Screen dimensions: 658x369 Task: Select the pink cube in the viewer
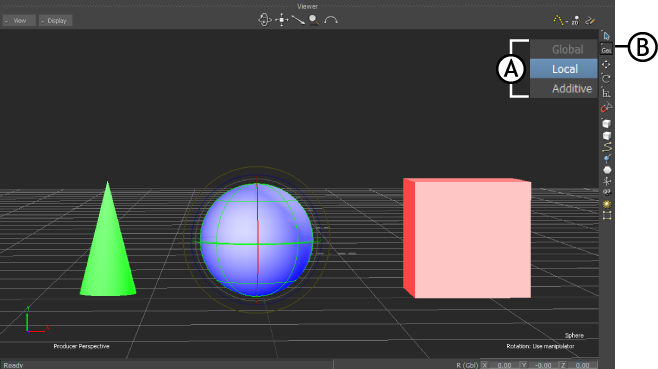point(467,238)
